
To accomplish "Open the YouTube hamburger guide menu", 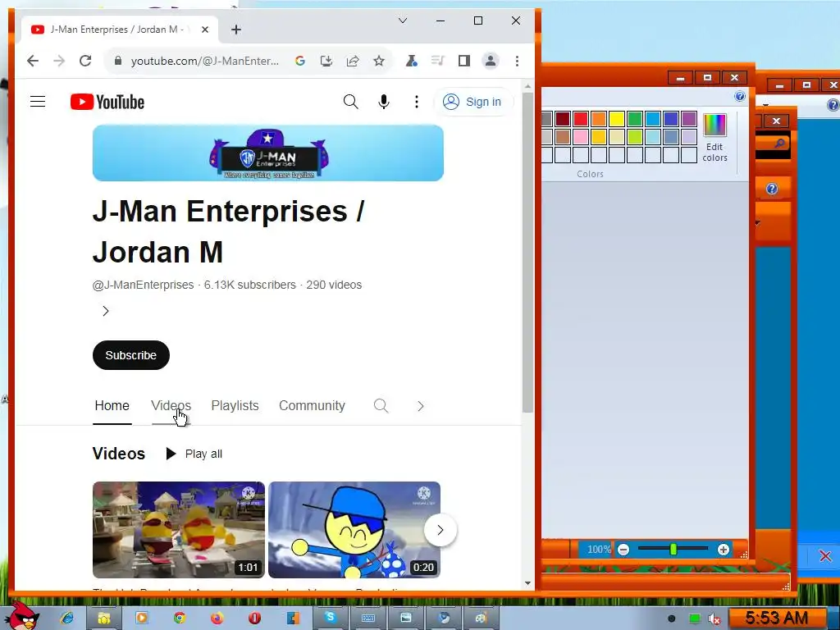I will [38, 101].
